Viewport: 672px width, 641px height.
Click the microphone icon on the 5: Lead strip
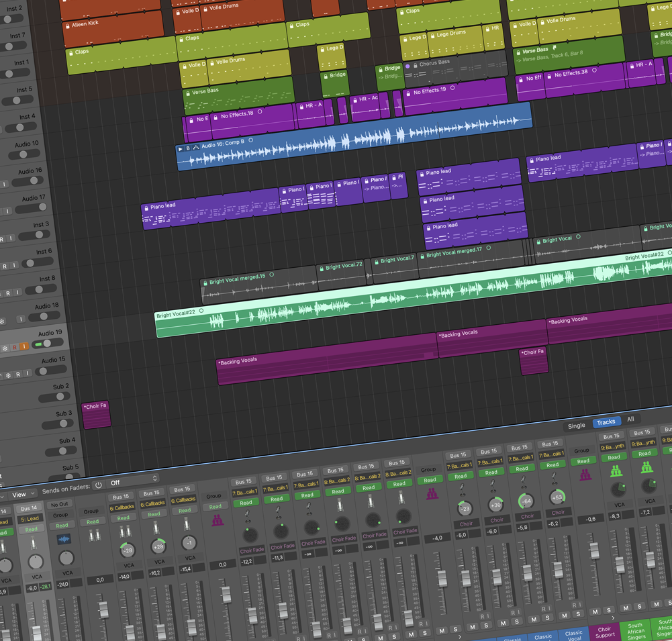click(x=33, y=544)
